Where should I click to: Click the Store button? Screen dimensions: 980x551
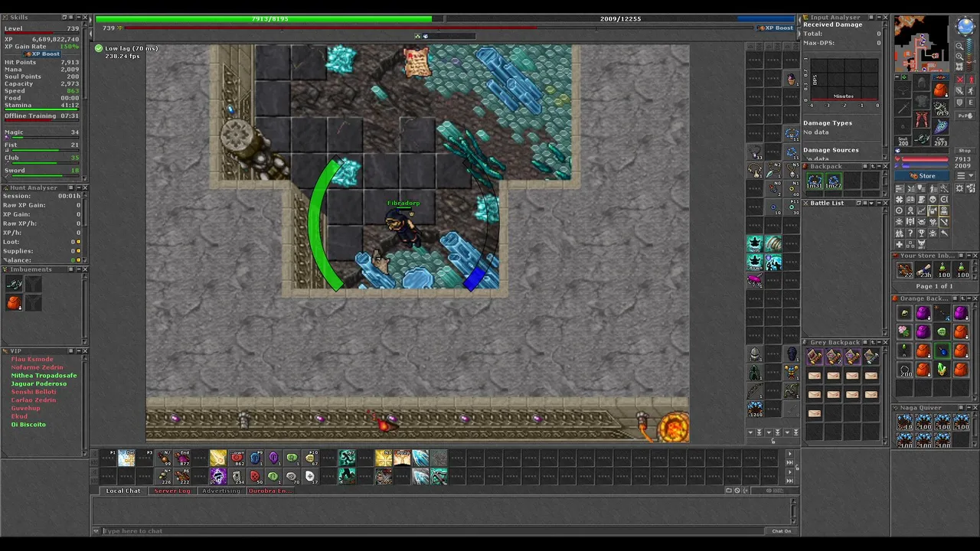pos(922,176)
